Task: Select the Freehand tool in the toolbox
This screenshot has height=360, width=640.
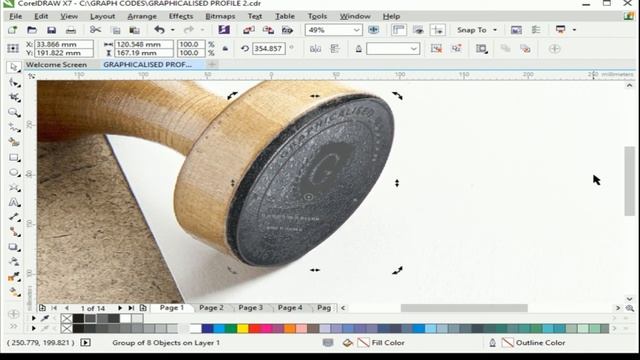Action: pyautogui.click(x=14, y=128)
